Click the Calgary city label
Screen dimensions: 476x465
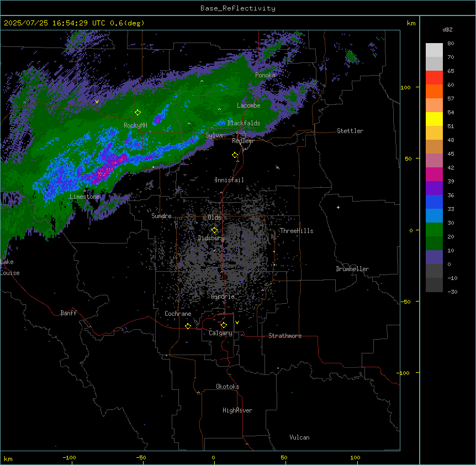click(x=220, y=333)
